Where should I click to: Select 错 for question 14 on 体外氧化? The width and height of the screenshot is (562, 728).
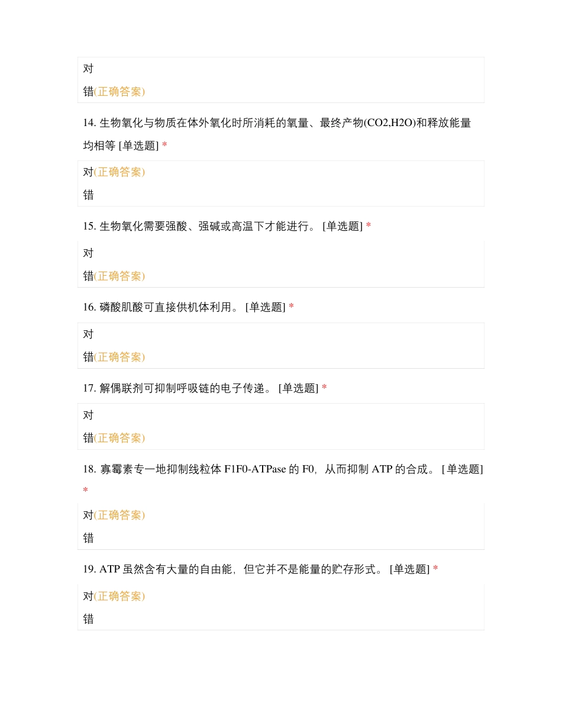89,195
